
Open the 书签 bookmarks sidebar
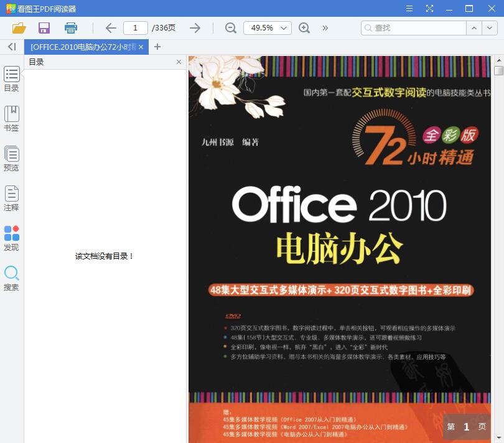[12, 119]
